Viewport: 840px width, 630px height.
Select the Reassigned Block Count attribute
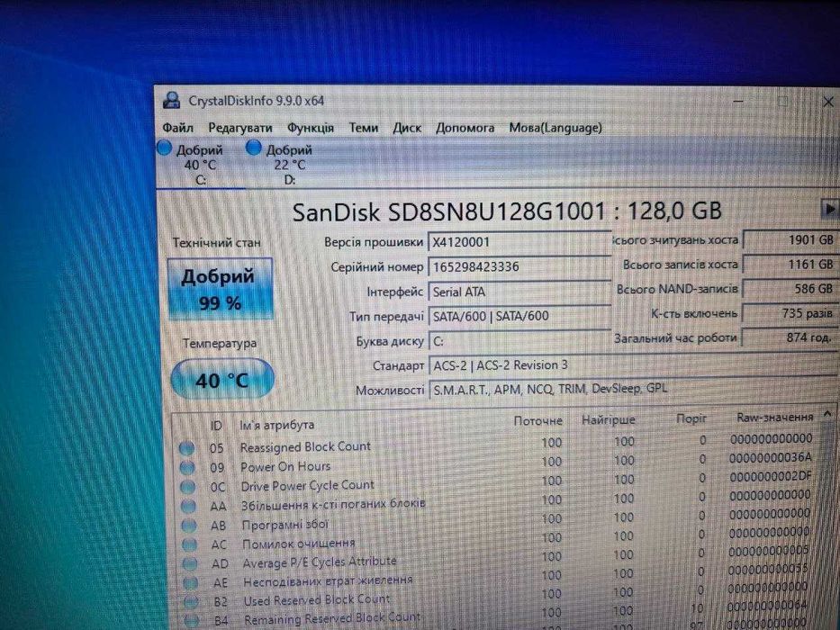coord(305,446)
